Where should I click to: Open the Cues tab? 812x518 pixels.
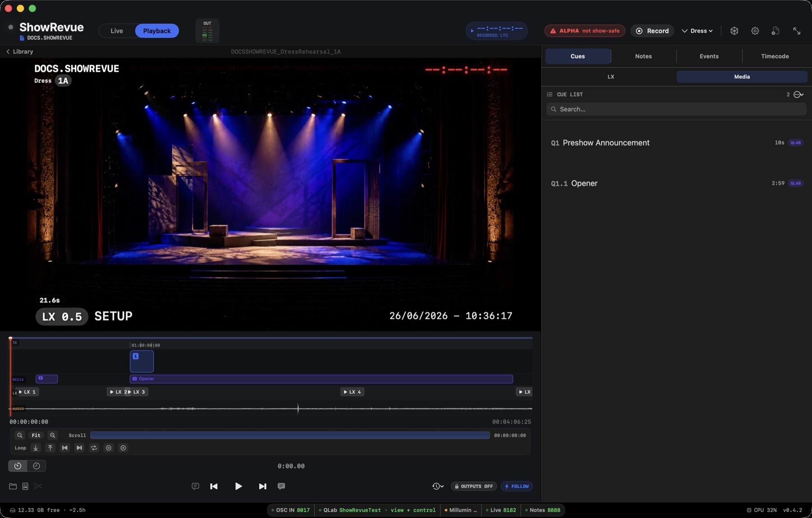pyautogui.click(x=577, y=56)
